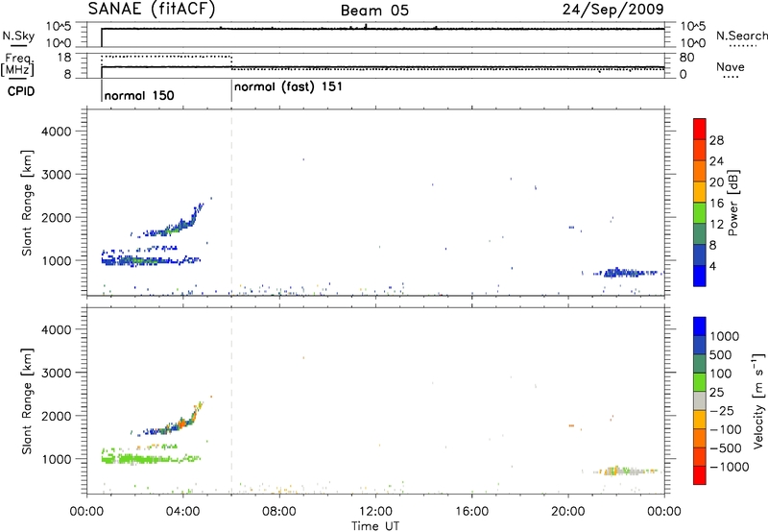Image resolution: width=768 pixels, height=532 pixels.
Task: Click the 80 Nave tick label
Action: click(686, 58)
